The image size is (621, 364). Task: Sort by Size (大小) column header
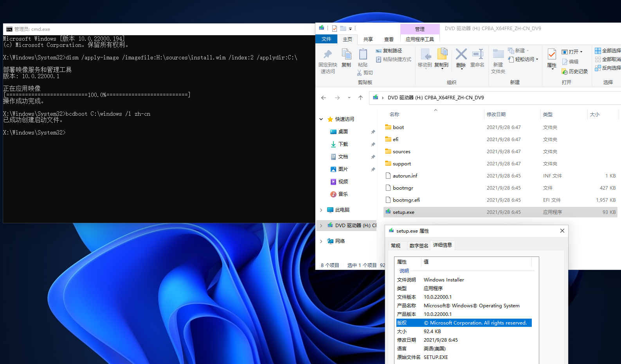[595, 115]
